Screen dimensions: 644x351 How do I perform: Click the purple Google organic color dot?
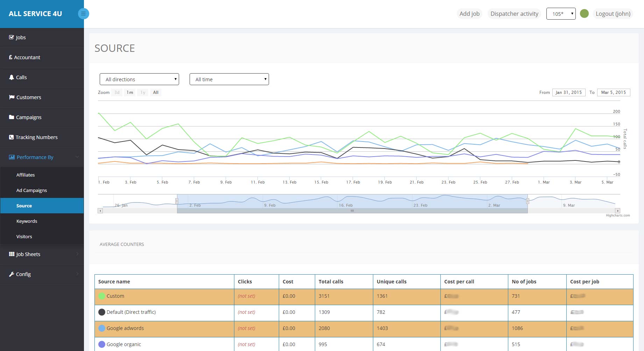pos(102,344)
